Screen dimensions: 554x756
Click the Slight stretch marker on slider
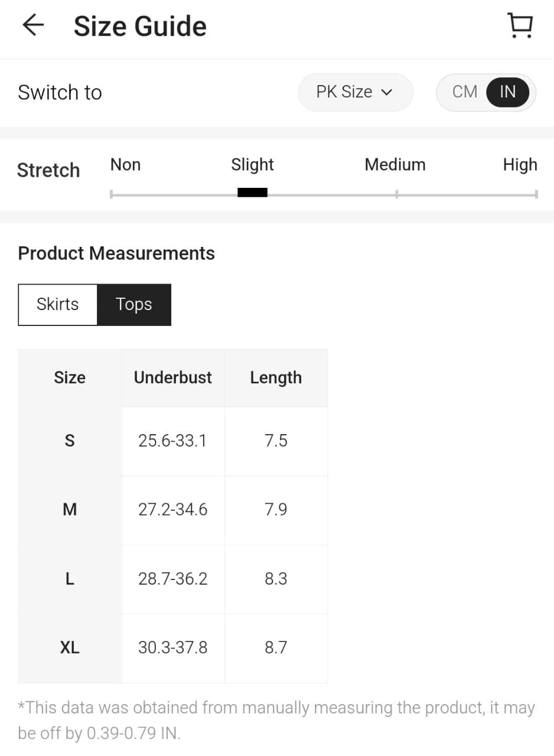point(252,193)
